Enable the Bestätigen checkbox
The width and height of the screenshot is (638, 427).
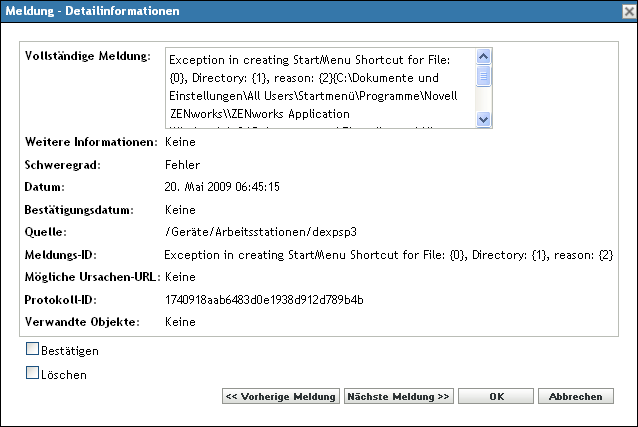point(33,350)
